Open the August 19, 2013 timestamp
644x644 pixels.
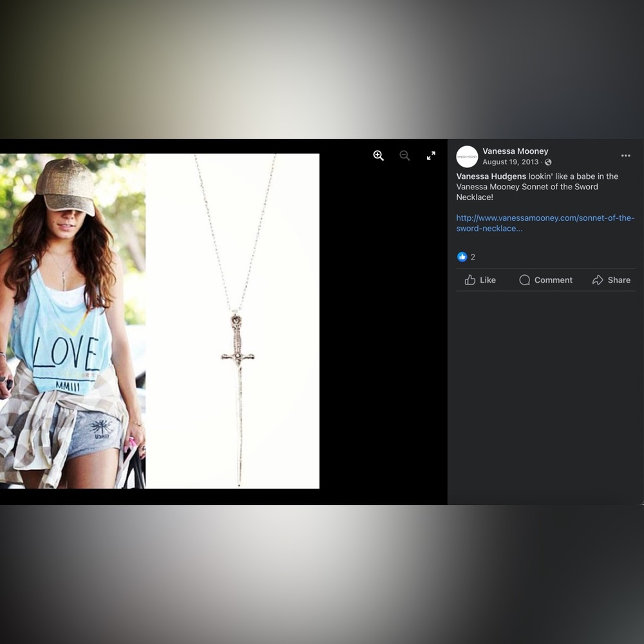click(510, 162)
